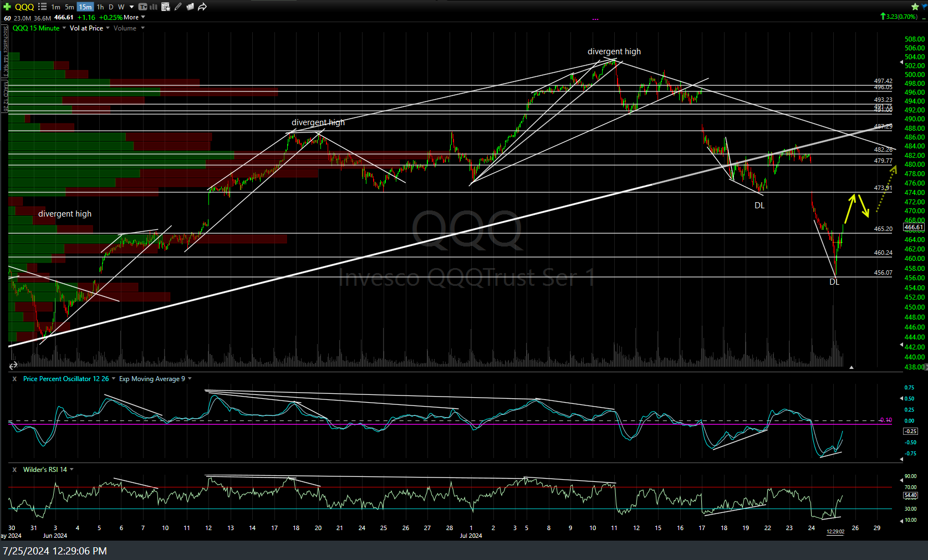Click the folders save-chart icon
This screenshot has height=560, width=928.
[x=190, y=7]
